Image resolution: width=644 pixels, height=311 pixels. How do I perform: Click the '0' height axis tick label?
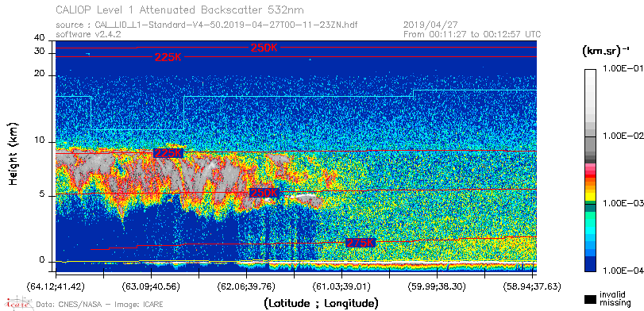tap(42, 260)
